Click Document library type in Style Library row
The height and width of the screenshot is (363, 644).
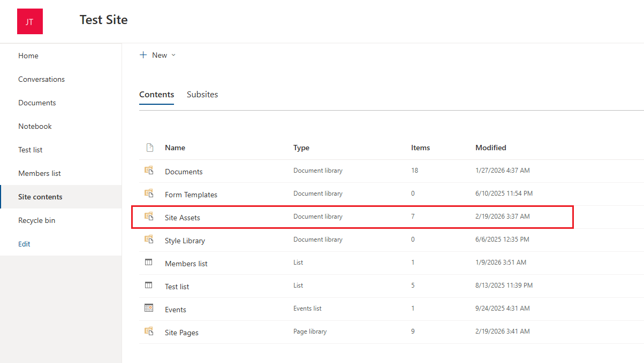pos(318,240)
